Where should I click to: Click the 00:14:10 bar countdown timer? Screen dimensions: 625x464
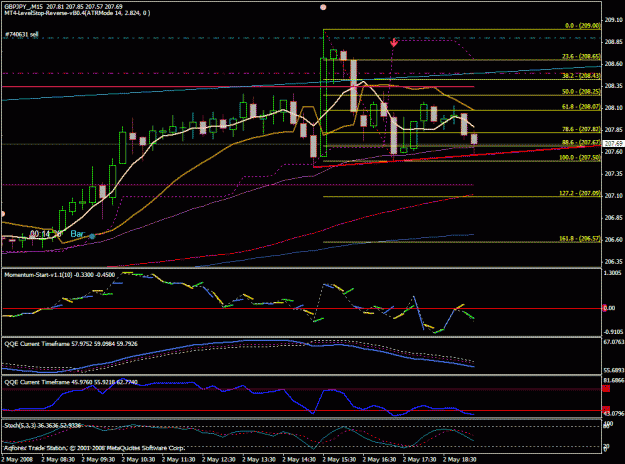pos(45,234)
